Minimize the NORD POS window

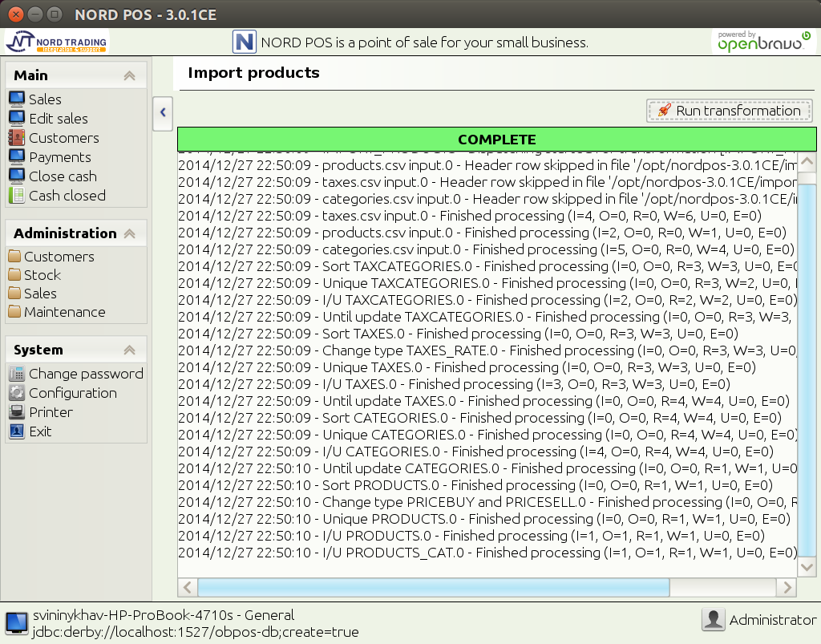tap(35, 14)
